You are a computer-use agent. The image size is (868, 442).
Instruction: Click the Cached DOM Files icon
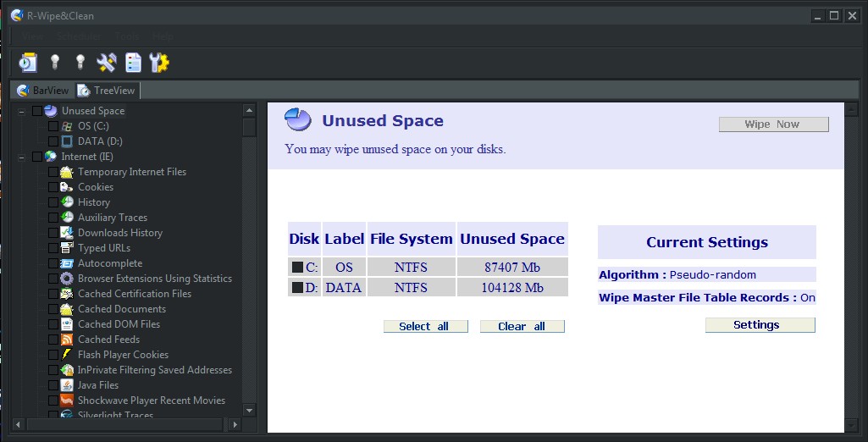[67, 324]
